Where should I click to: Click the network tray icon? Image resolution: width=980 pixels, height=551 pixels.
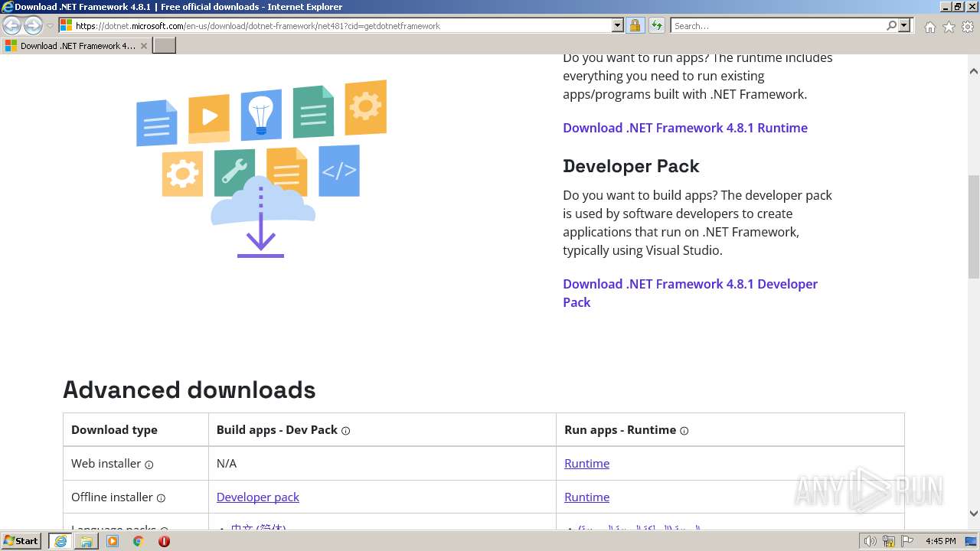point(889,541)
